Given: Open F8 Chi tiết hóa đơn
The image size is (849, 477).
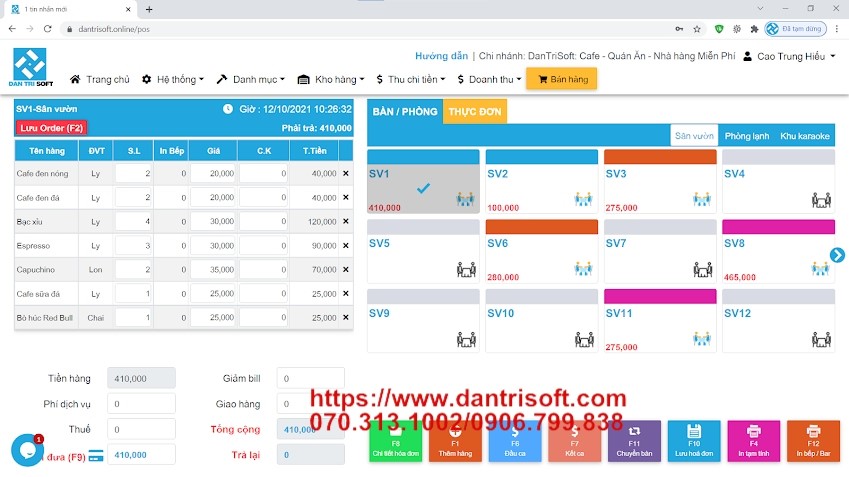Looking at the screenshot, I should (396, 441).
